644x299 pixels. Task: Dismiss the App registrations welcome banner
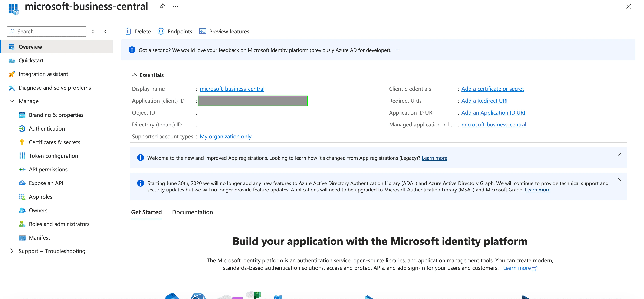(x=620, y=154)
